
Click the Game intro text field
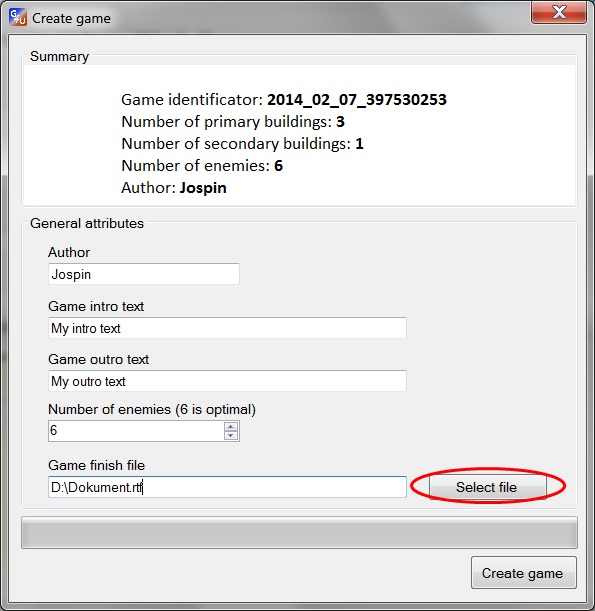(x=227, y=328)
